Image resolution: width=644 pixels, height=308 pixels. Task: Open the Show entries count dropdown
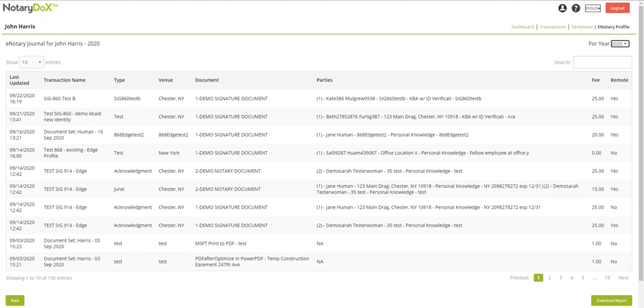point(31,62)
